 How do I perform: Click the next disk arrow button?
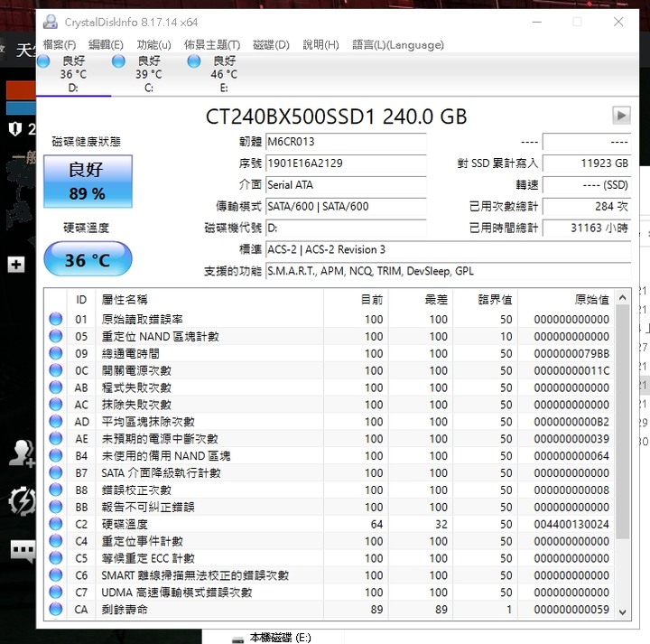coord(621,116)
